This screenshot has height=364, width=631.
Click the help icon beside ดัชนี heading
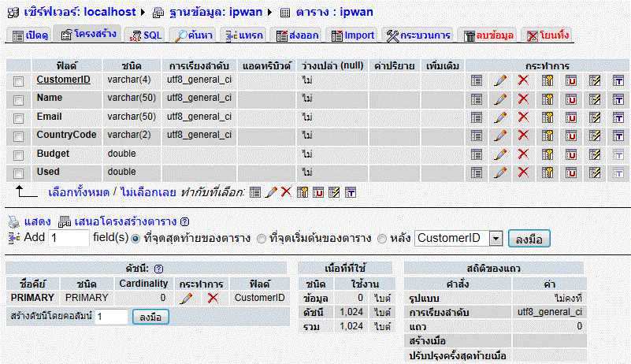[158, 269]
